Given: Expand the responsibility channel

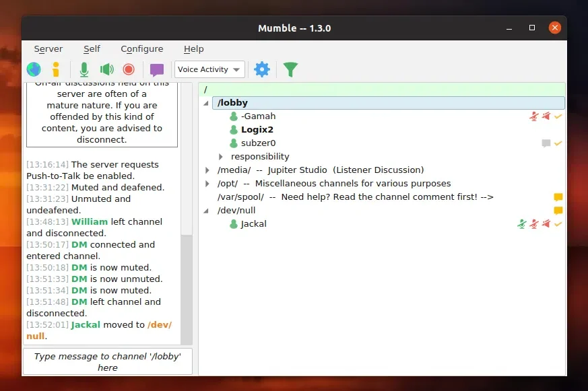Looking at the screenshot, I should pyautogui.click(x=220, y=157).
